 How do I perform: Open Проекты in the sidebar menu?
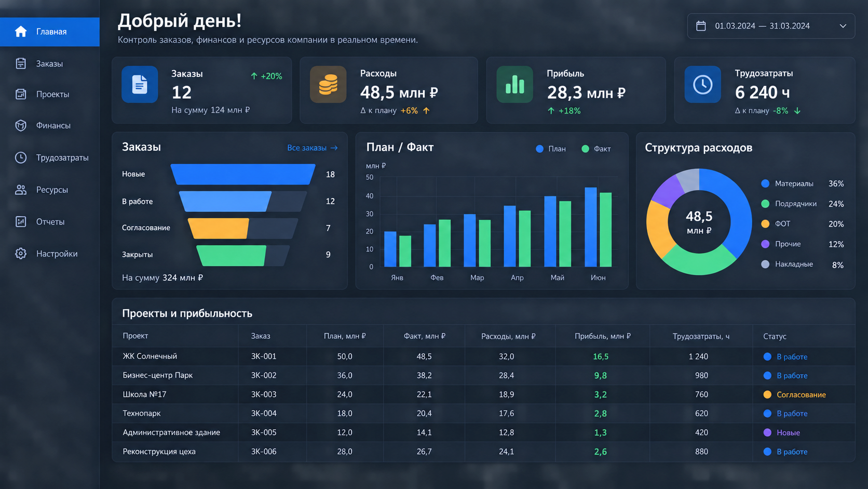click(50, 94)
